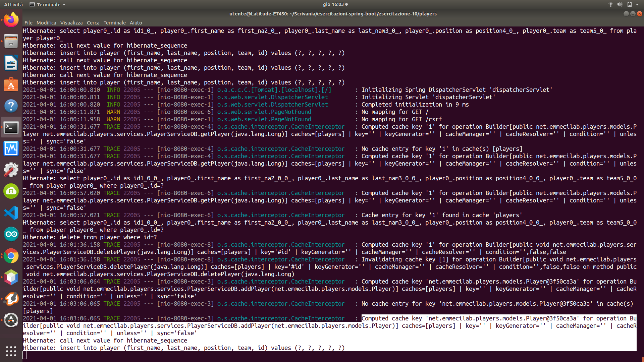Select the Terminal icon in the dock
644x362 pixels.
click(11, 127)
